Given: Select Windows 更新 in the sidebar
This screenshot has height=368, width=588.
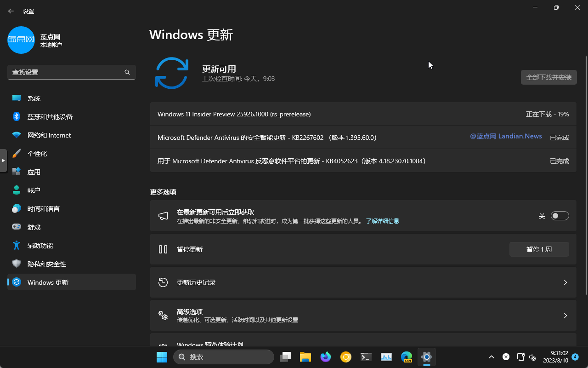Looking at the screenshot, I should [72, 282].
